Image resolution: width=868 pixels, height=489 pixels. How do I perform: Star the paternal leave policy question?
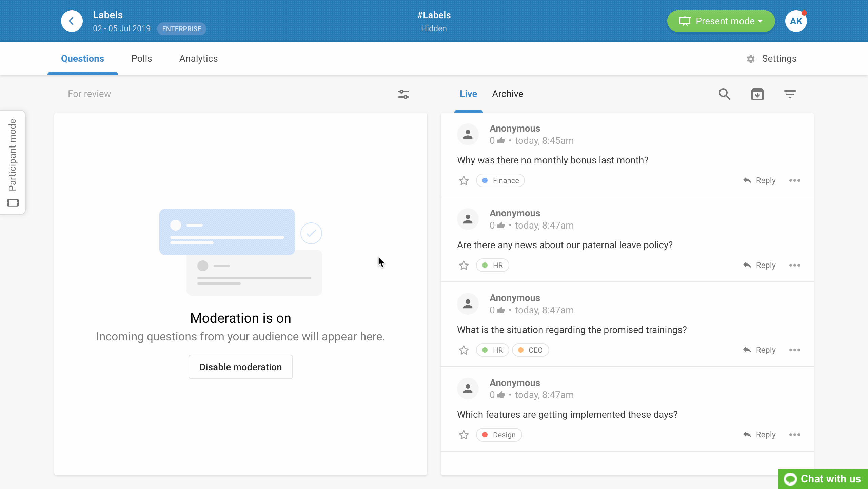pyautogui.click(x=463, y=265)
